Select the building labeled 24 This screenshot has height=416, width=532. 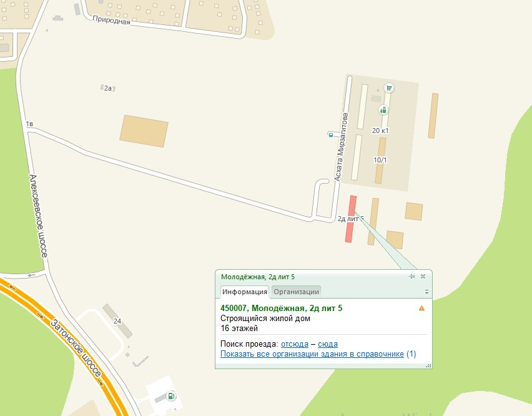tap(117, 321)
